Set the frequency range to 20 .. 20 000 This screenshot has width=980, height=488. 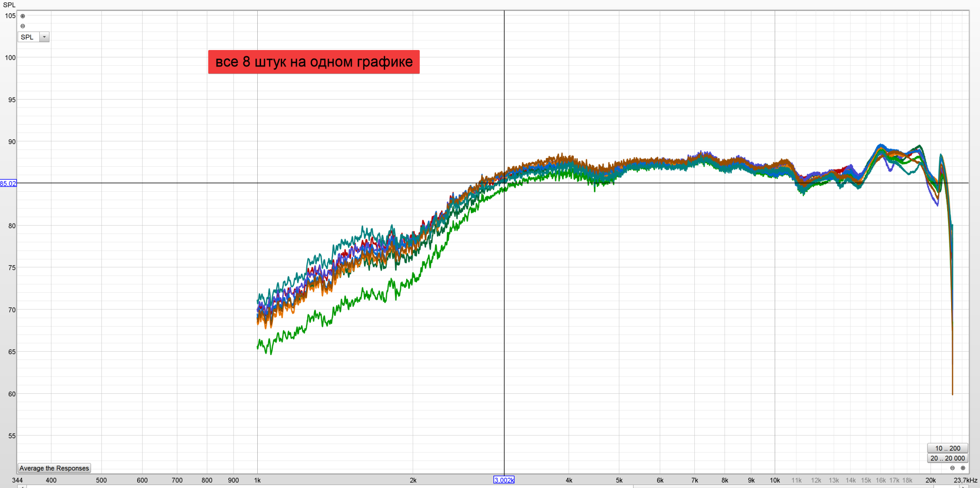pos(948,458)
